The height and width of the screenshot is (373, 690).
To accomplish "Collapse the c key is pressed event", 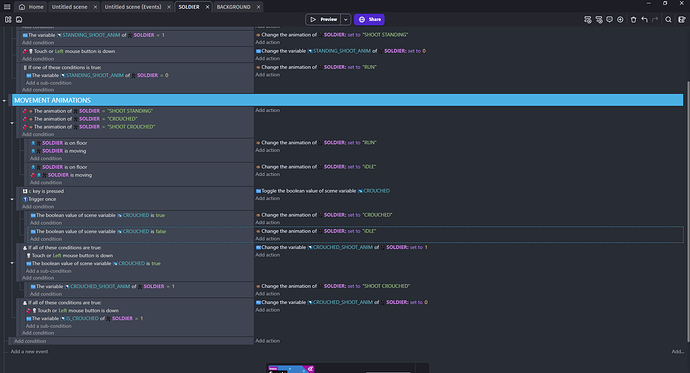I will pyautogui.click(x=12, y=199).
